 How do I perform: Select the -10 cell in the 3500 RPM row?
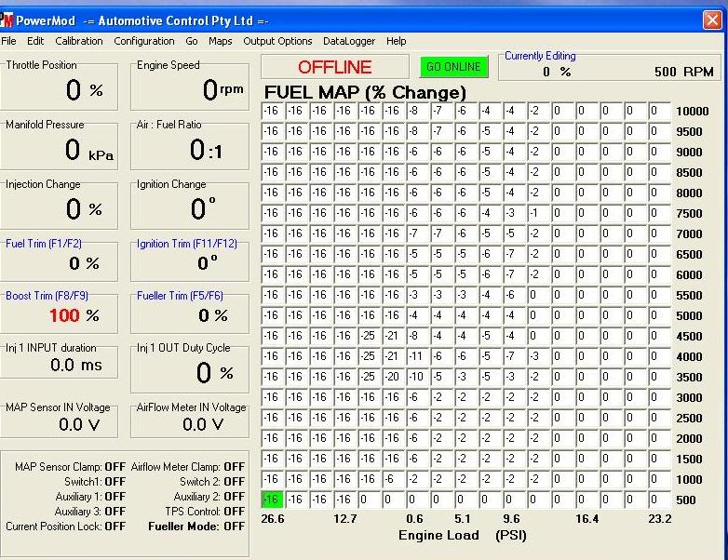click(417, 376)
